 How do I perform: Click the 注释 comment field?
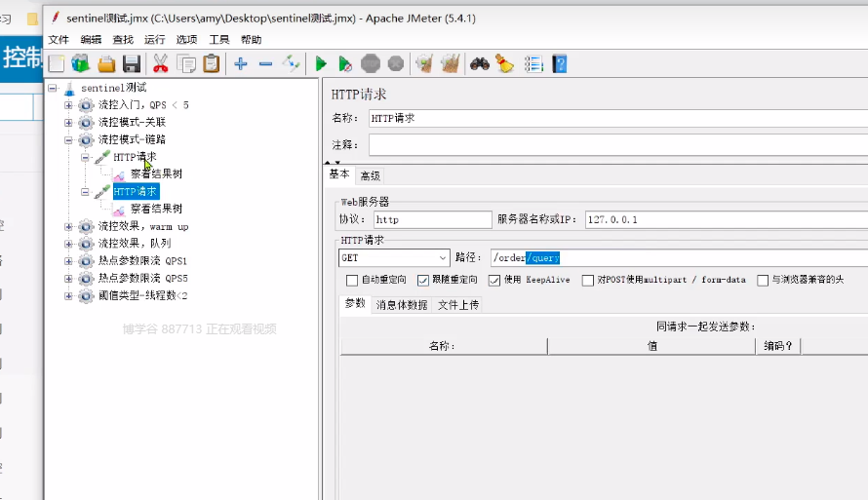coord(617,145)
